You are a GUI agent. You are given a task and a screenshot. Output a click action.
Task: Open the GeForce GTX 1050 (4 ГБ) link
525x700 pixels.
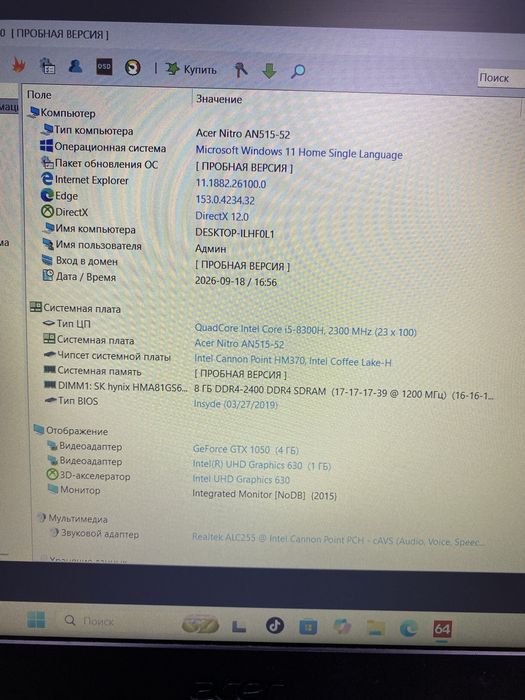tap(246, 450)
